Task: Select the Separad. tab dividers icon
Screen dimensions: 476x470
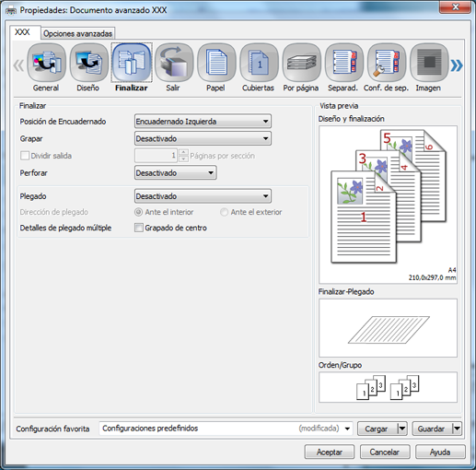Action: pos(344,63)
